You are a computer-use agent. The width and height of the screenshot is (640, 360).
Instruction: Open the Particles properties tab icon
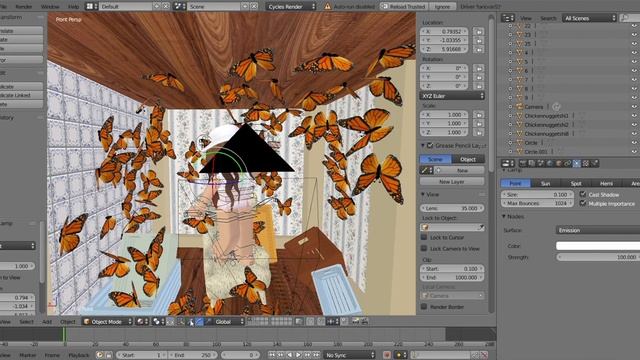594,163
